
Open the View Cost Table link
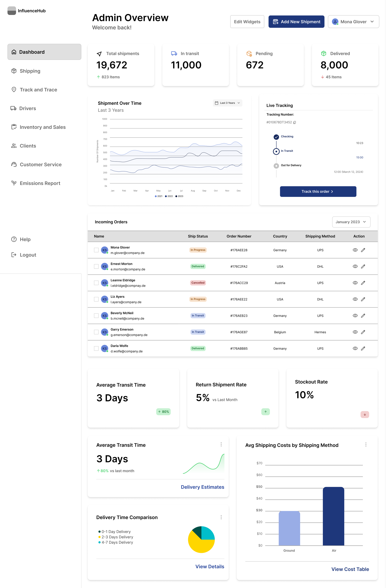[350, 569]
